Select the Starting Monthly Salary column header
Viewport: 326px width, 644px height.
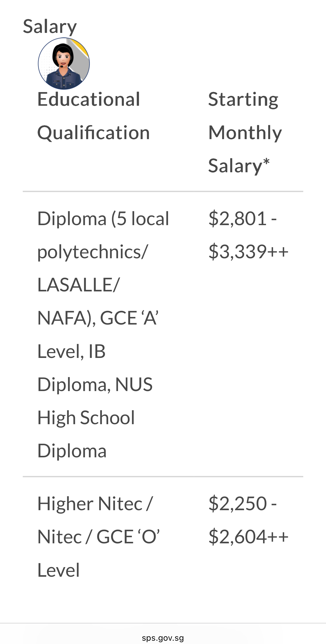click(x=245, y=132)
